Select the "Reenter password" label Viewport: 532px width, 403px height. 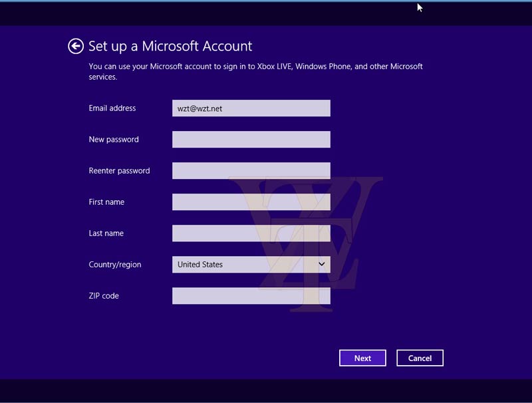click(x=119, y=171)
